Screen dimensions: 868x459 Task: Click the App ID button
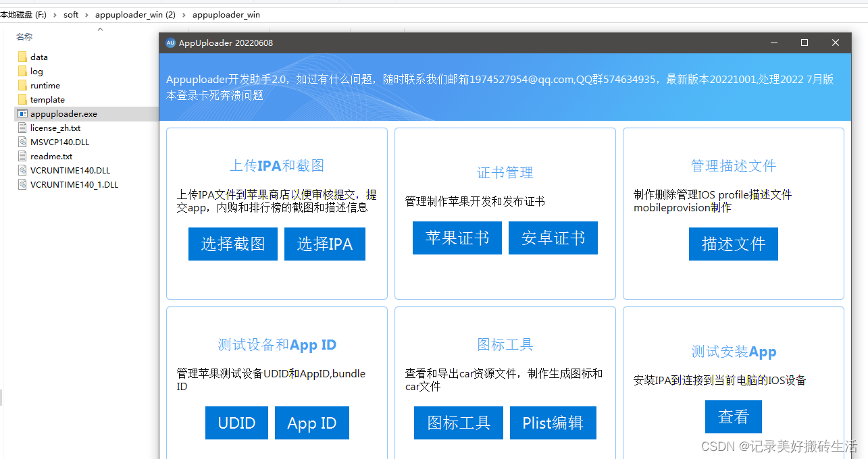tap(312, 423)
